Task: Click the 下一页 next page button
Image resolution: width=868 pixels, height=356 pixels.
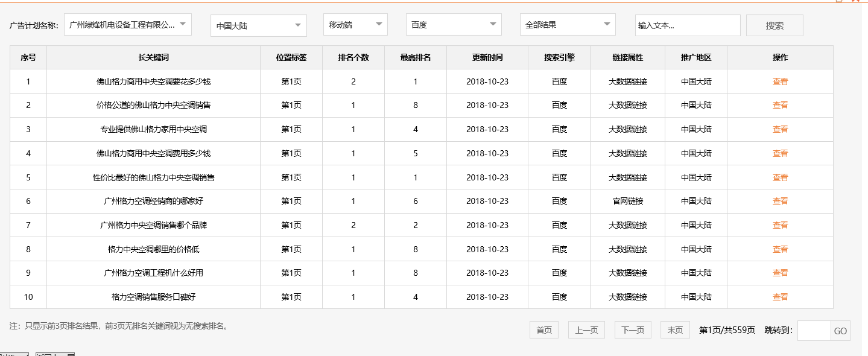Action: pos(632,329)
